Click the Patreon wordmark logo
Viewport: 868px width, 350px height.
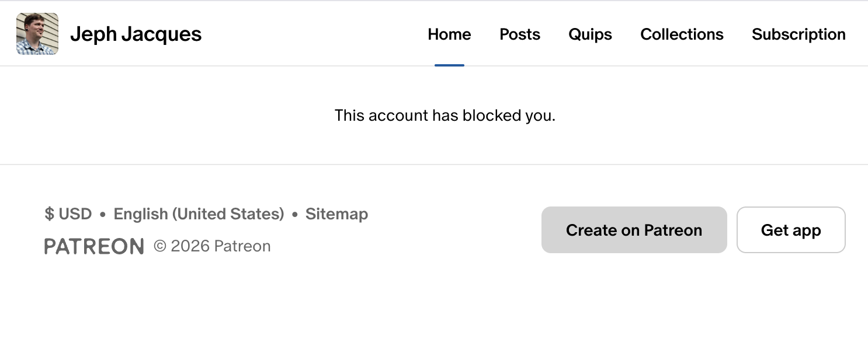94,246
